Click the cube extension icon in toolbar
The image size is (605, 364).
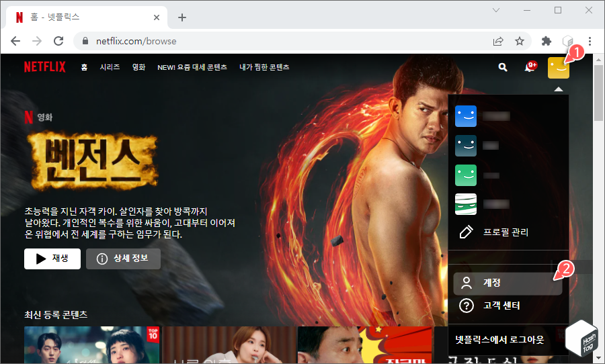pyautogui.click(x=567, y=41)
